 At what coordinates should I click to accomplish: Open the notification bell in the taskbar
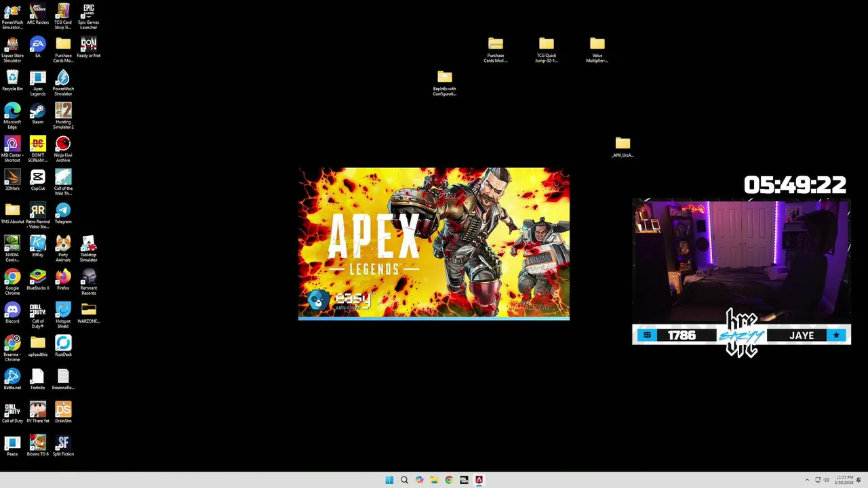[x=860, y=480]
